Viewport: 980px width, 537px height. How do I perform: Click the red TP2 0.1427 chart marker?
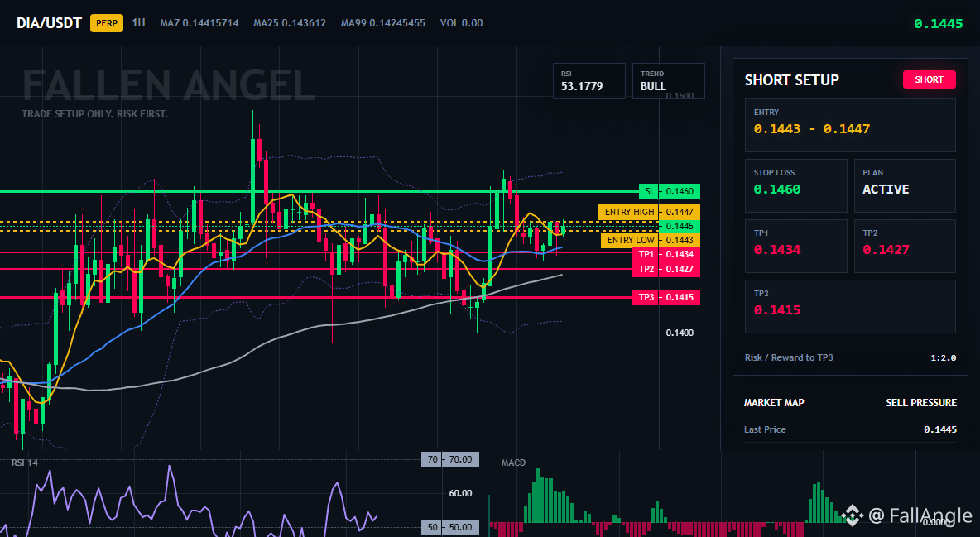(x=666, y=270)
